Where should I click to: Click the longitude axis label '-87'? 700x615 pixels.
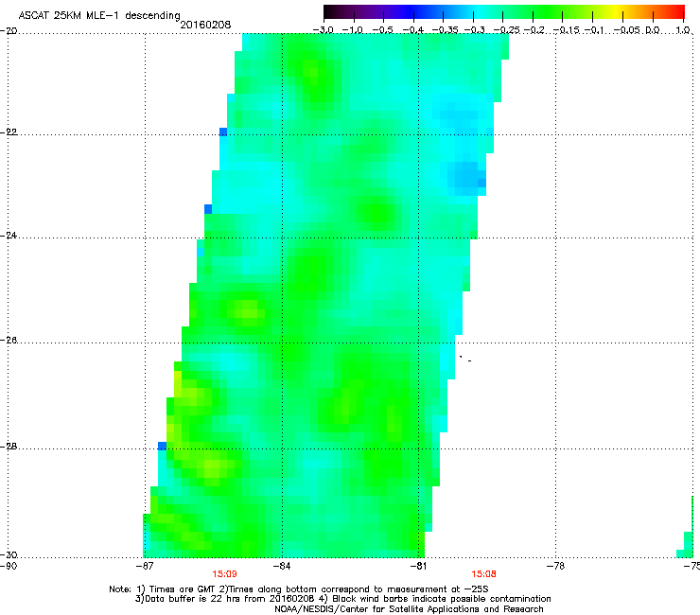tap(144, 566)
